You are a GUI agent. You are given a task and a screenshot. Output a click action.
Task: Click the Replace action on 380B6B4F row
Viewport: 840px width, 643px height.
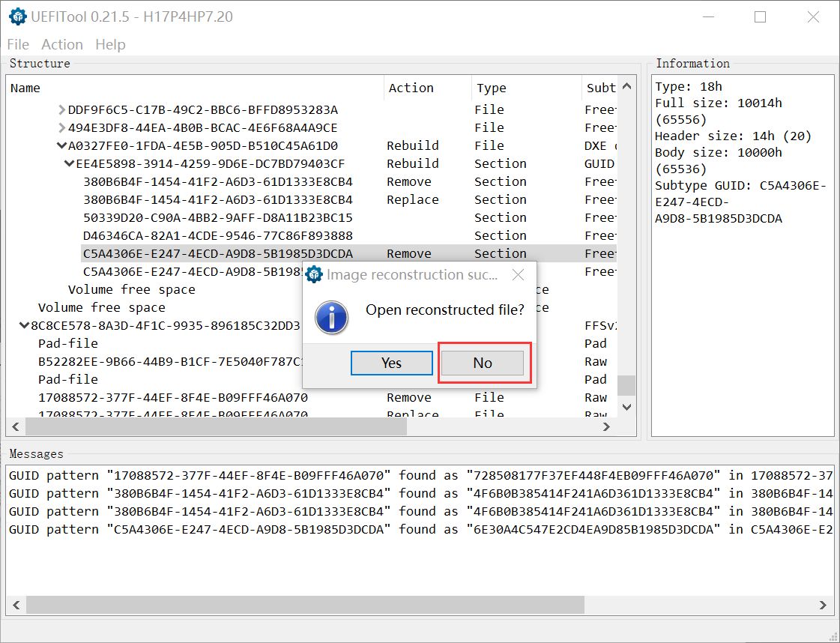413,200
